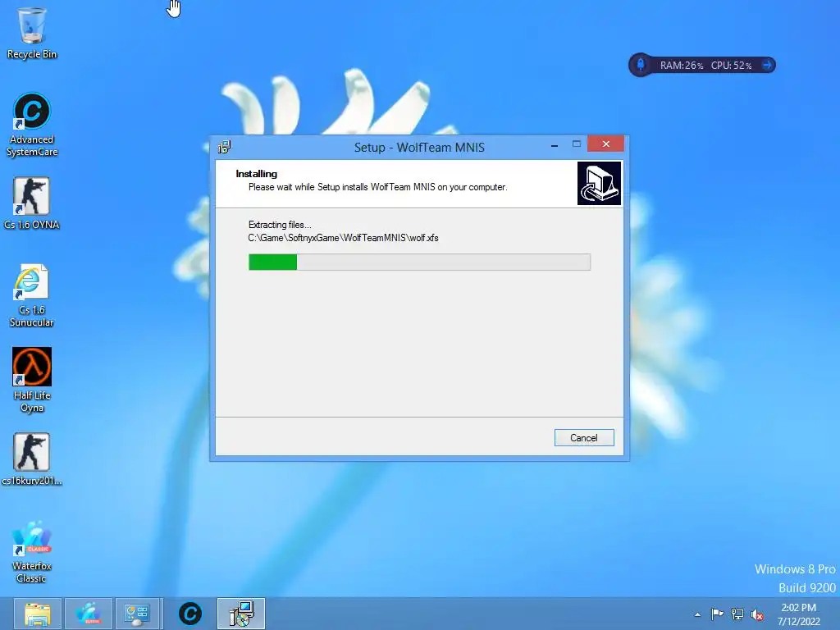Select the Cs 1.6 Sunucular shortcut

32,295
